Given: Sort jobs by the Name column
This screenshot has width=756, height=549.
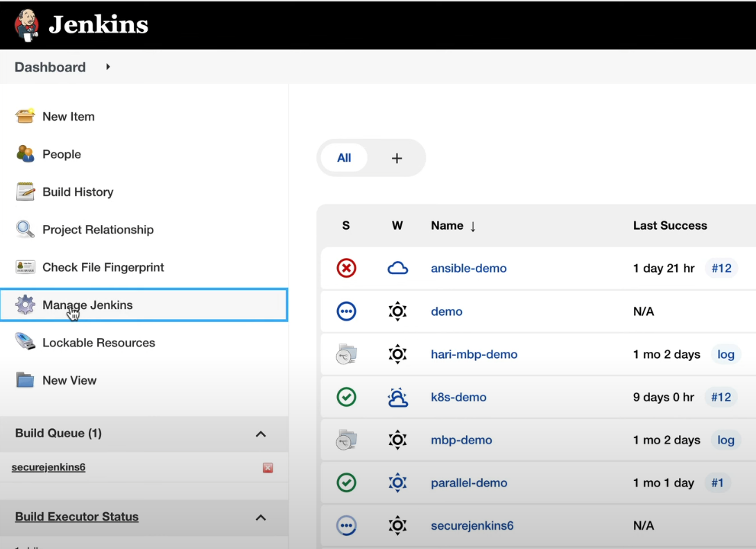Looking at the screenshot, I should click(x=453, y=226).
